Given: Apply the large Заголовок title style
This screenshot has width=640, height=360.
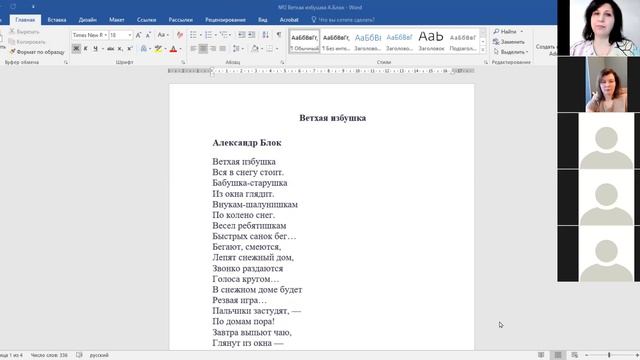Looking at the screenshot, I should (431, 42).
